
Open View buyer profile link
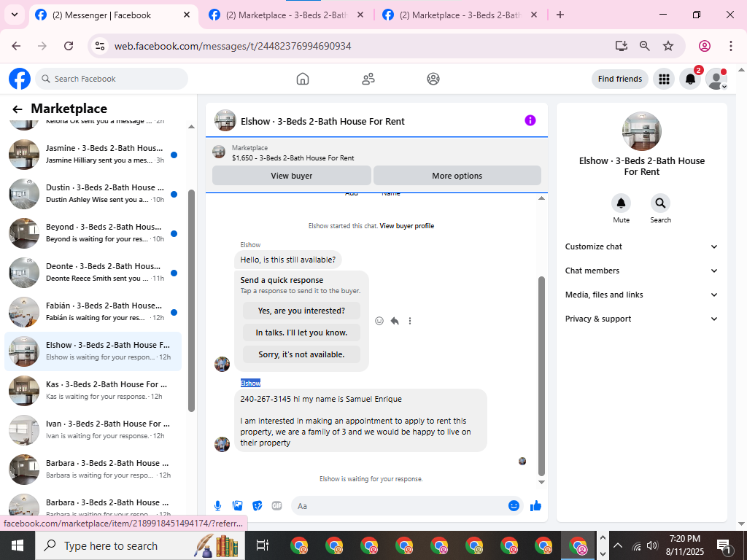point(407,226)
